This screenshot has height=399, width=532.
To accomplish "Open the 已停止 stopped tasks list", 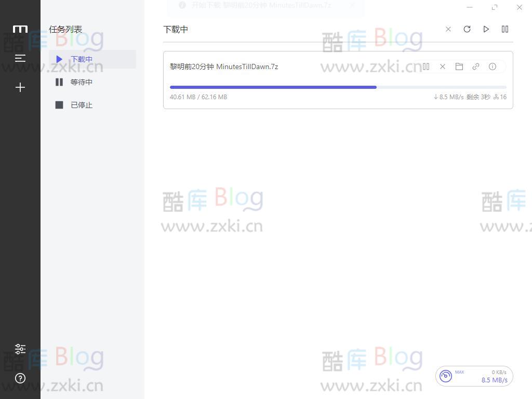I will 81,104.
